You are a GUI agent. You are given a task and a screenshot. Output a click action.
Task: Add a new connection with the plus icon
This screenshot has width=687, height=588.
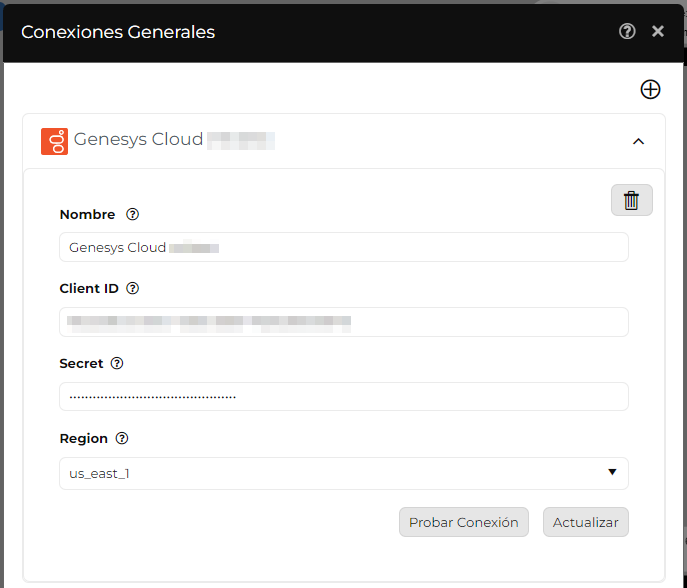pyautogui.click(x=650, y=89)
